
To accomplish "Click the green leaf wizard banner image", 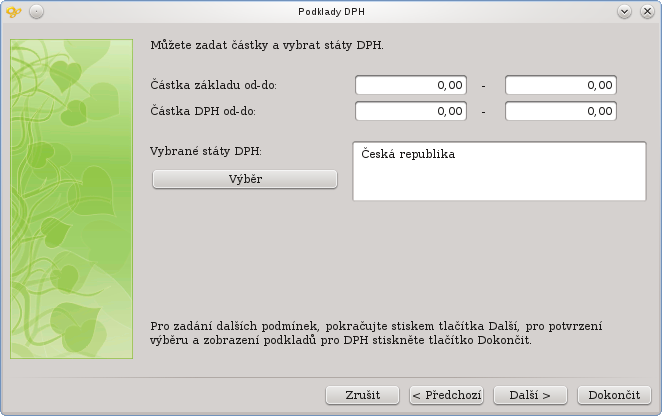I will coord(71,199).
